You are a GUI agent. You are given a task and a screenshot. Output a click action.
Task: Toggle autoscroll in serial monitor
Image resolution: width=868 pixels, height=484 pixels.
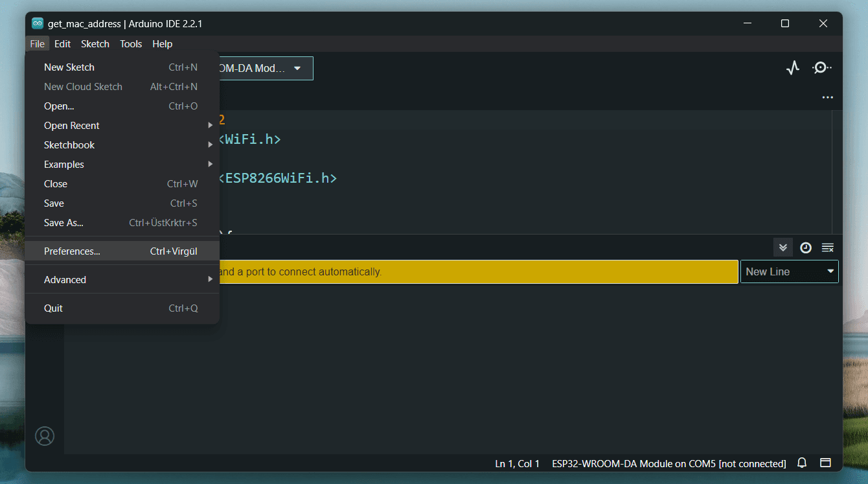pyautogui.click(x=782, y=248)
